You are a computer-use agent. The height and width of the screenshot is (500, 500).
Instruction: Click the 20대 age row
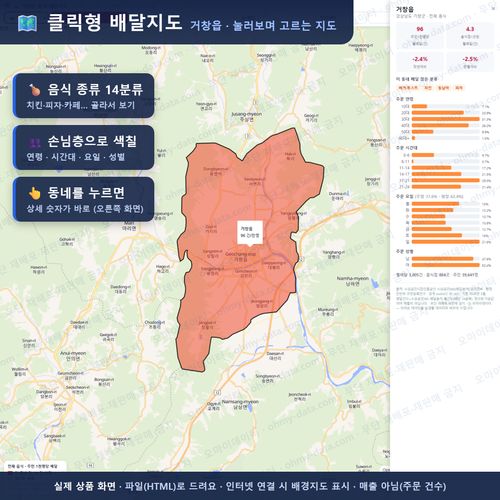point(445,113)
